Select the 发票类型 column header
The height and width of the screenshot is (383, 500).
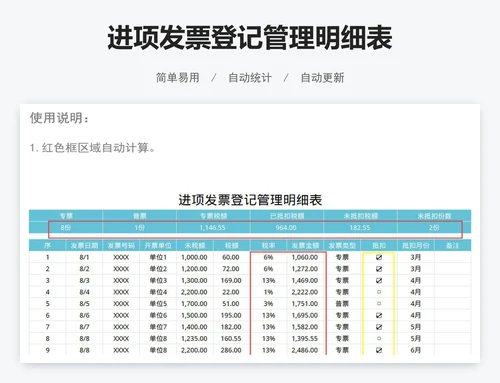[x=342, y=246]
